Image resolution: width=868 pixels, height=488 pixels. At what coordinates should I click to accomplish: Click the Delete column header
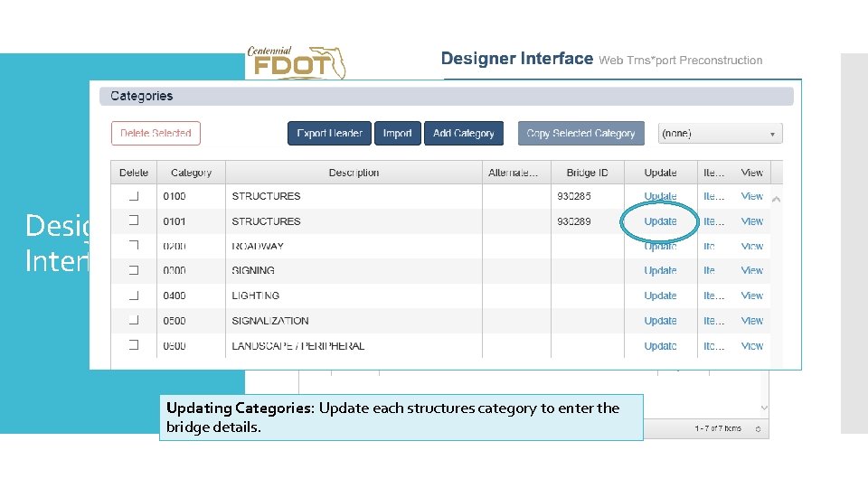tap(134, 173)
